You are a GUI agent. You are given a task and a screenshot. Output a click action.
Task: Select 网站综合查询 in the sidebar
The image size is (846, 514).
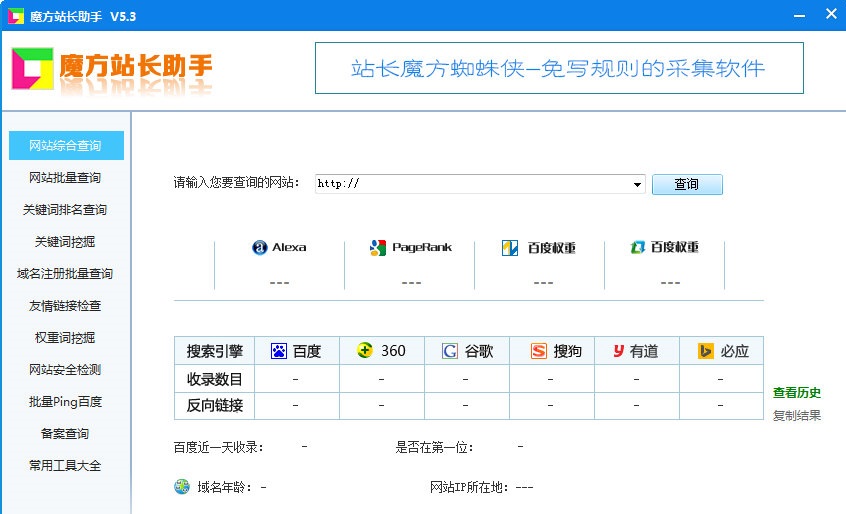(66, 146)
